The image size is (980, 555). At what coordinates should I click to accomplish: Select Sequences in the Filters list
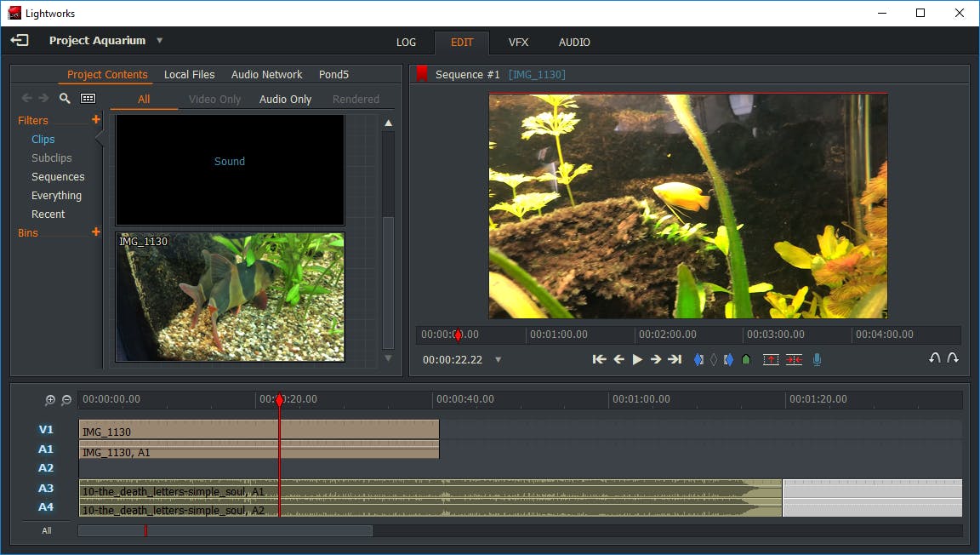point(58,177)
